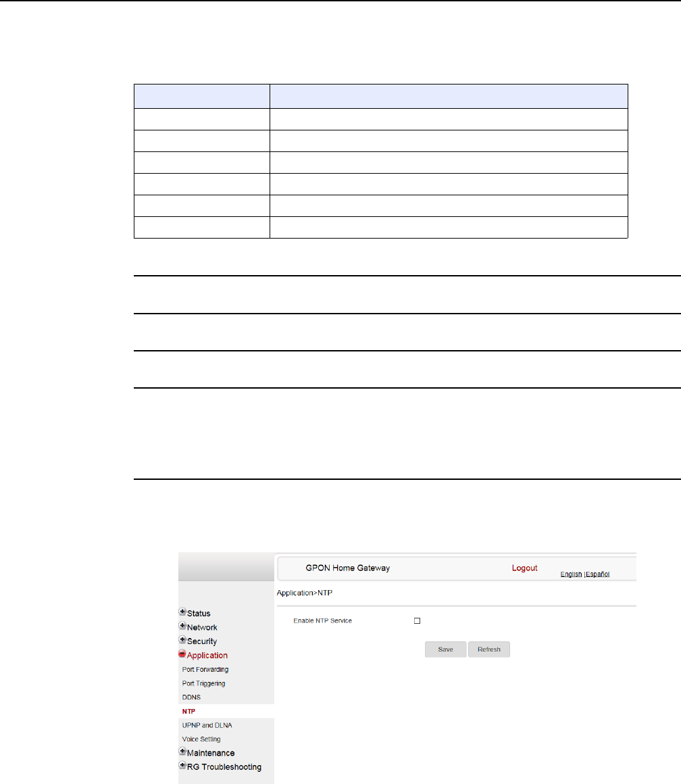The image size is (681, 784).
Task: Switch language to English
Action: [x=571, y=574]
